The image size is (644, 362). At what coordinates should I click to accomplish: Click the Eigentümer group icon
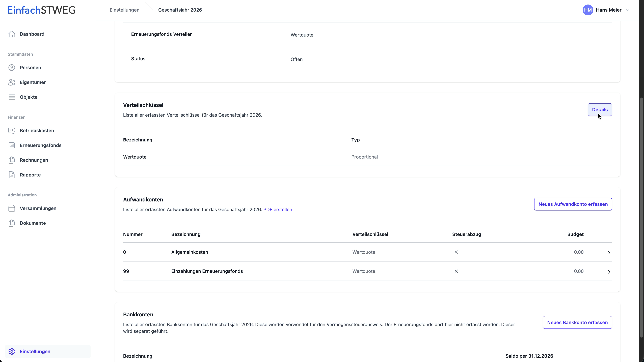click(12, 82)
